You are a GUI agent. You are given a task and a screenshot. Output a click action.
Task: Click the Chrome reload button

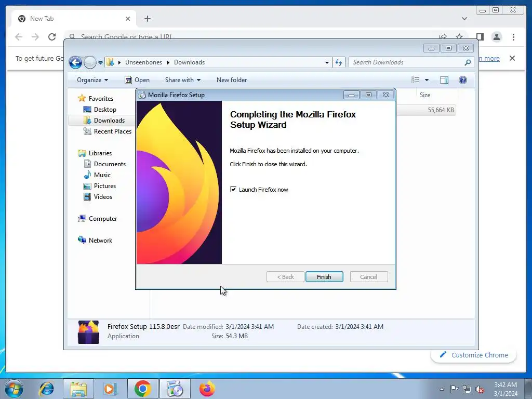52,37
